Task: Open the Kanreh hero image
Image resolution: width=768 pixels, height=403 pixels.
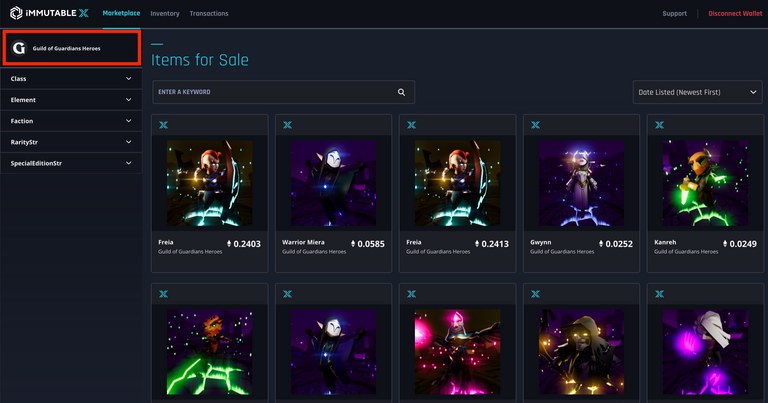Action: coord(705,183)
